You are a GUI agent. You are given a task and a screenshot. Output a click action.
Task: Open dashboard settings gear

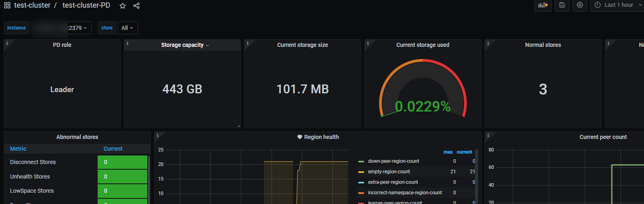point(580,5)
